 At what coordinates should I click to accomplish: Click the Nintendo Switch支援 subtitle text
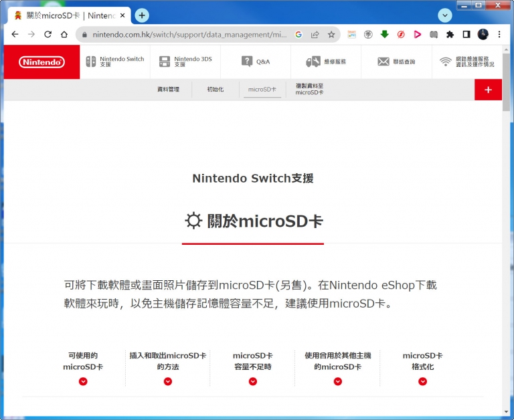(x=253, y=178)
